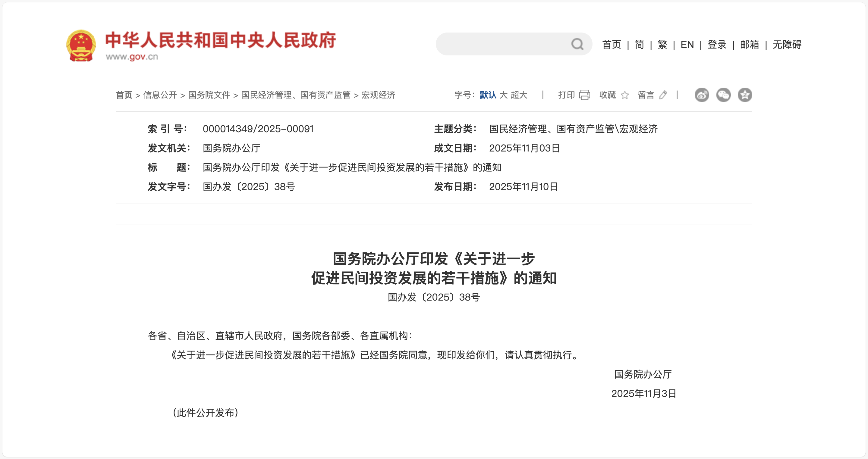
Task: Share the article via the Weibo icon
Action: tap(702, 95)
